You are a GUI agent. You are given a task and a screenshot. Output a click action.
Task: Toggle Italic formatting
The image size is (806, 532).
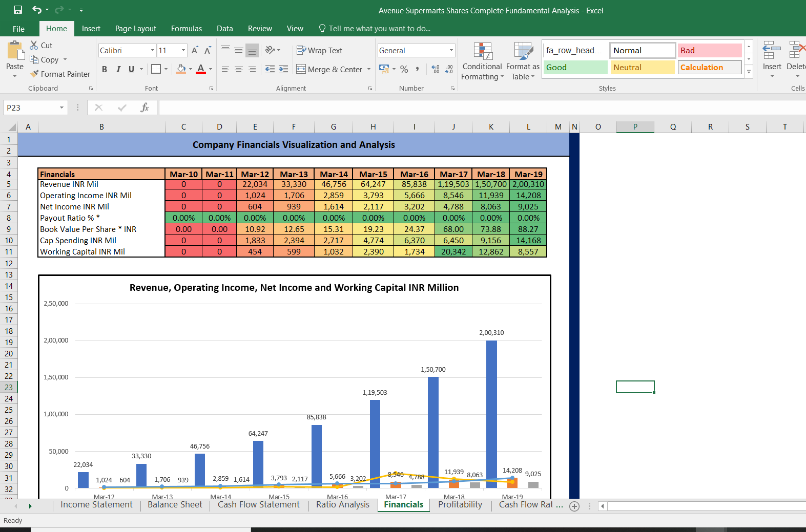[x=118, y=69]
